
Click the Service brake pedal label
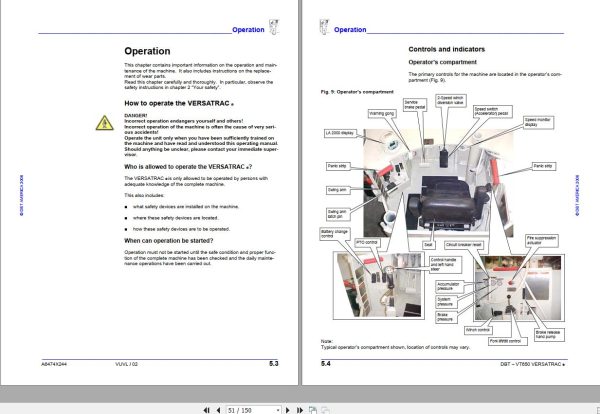415,104
